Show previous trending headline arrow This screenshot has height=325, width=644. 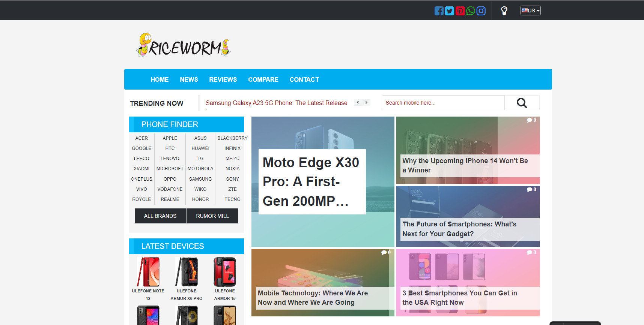coord(358,102)
